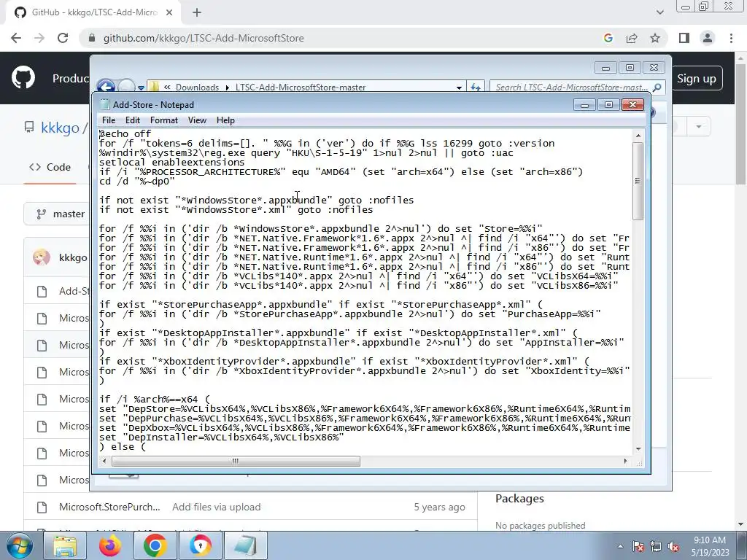Screen dimensions: 747x560
Task: Open the Help menu in Notepad
Action: pyautogui.click(x=225, y=120)
